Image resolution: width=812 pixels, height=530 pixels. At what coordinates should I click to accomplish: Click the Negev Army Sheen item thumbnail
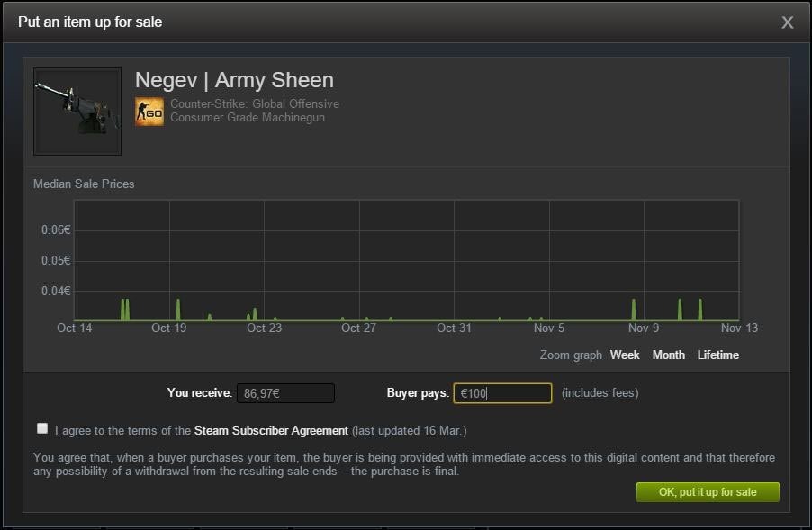tap(77, 112)
